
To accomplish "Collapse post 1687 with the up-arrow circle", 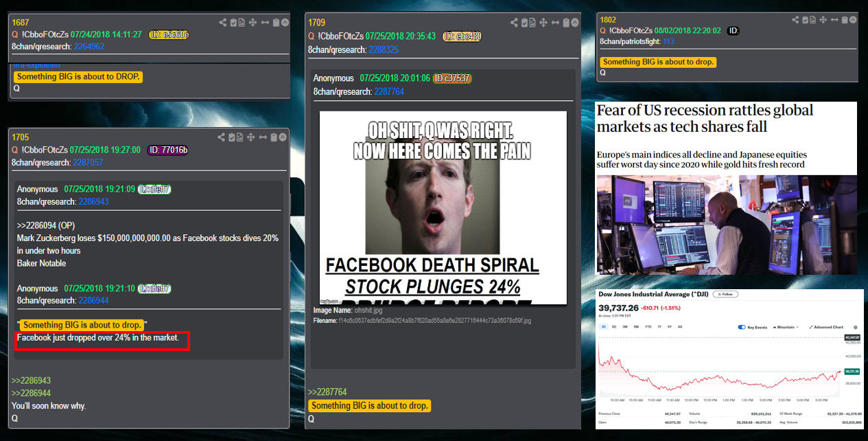I will pos(285,23).
